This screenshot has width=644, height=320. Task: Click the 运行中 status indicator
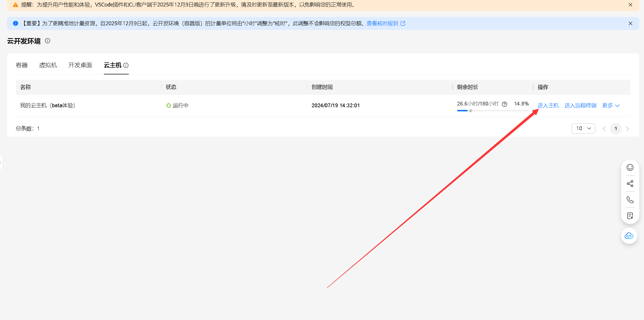click(x=177, y=105)
